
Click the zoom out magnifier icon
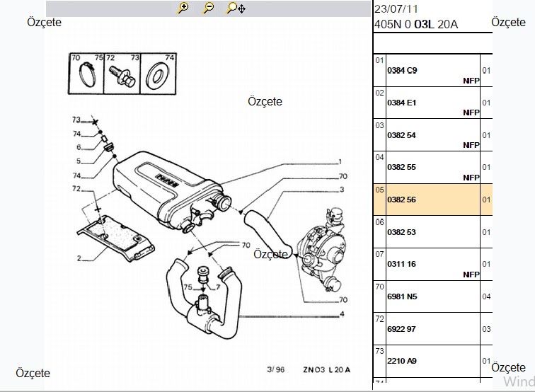tap(208, 8)
